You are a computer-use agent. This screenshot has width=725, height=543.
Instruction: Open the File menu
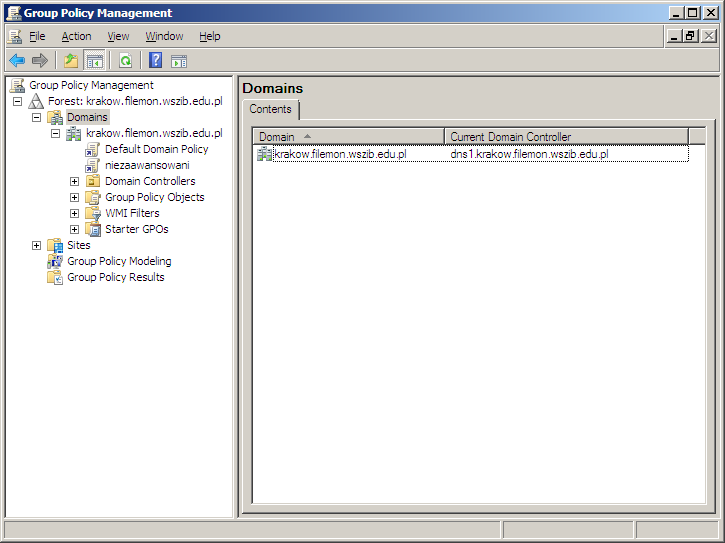tap(37, 36)
